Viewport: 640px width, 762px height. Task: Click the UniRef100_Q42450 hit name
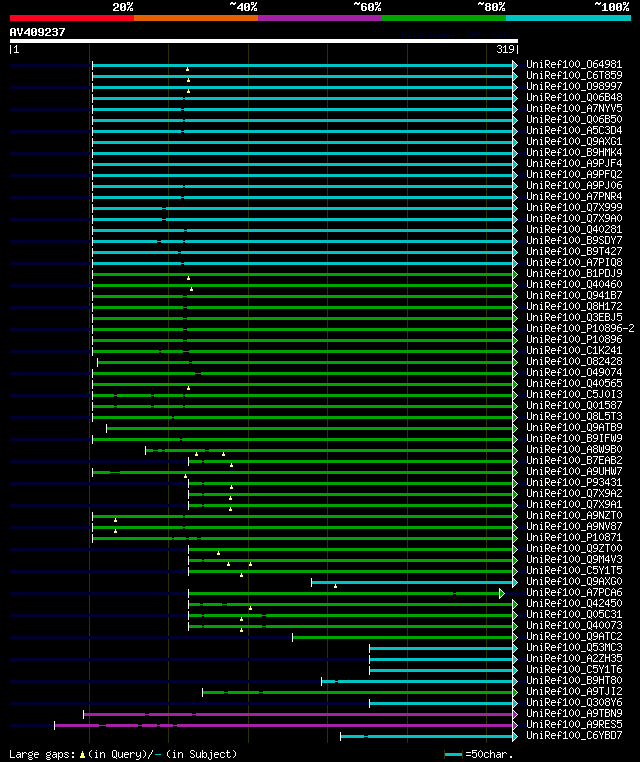(x=574, y=604)
